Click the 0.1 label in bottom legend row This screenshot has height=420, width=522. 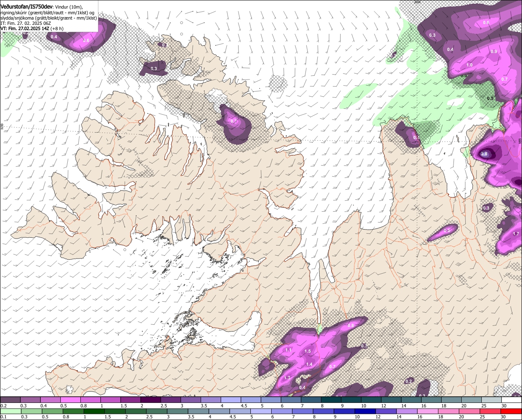3,417
